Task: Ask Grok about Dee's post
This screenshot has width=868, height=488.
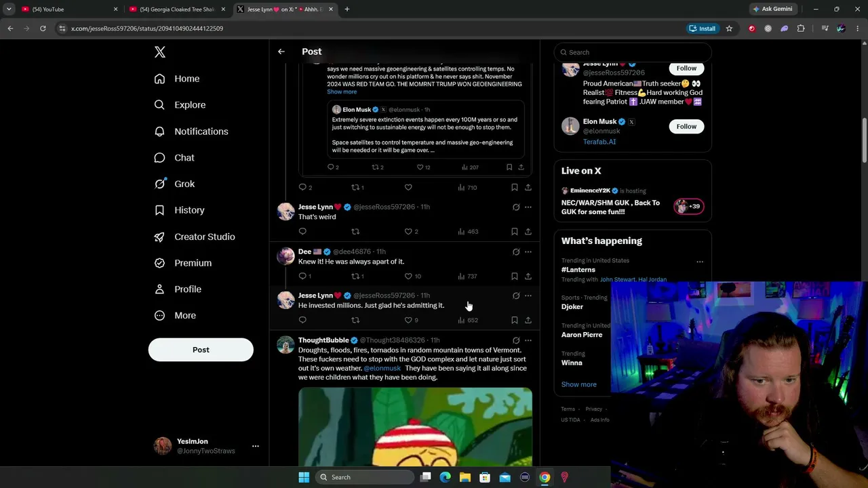Action: [516, 252]
